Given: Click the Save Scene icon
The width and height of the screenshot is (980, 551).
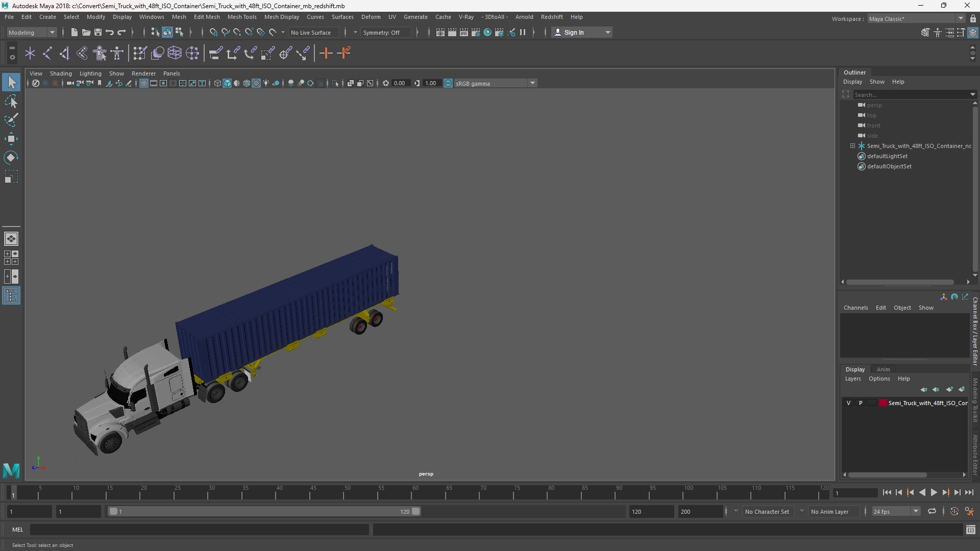Looking at the screenshot, I should (97, 32).
